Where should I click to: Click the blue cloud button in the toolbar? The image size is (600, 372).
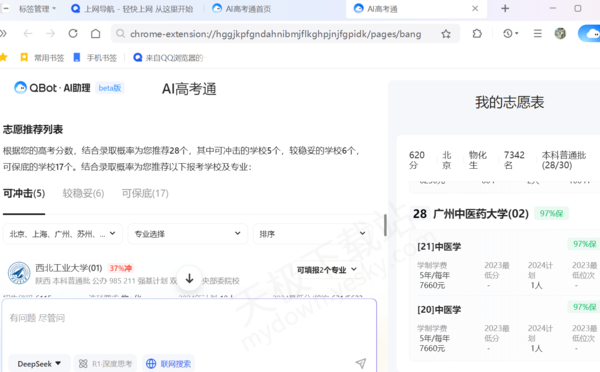coord(590,34)
